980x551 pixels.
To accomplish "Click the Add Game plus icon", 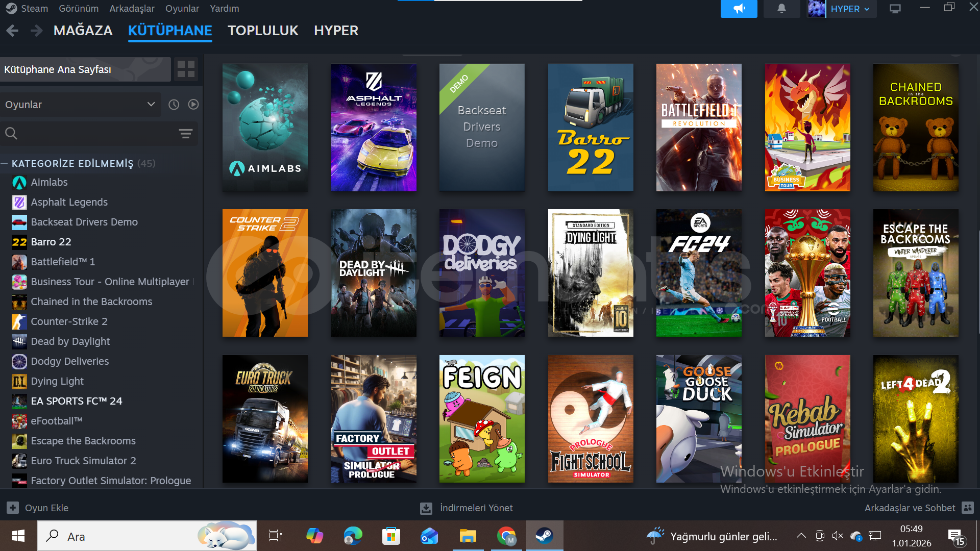I will pos(12,508).
